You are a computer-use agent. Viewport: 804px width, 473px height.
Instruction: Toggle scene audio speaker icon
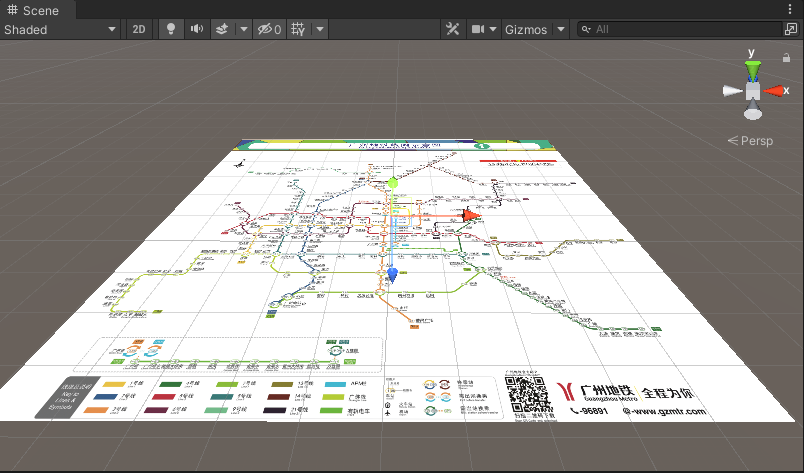click(x=197, y=29)
